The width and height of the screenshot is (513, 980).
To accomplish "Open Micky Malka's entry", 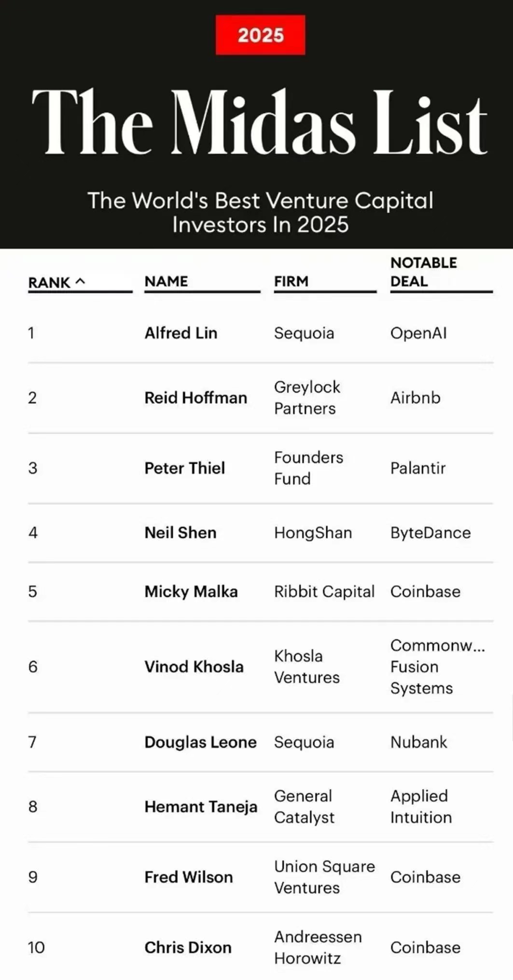I will (x=191, y=592).
